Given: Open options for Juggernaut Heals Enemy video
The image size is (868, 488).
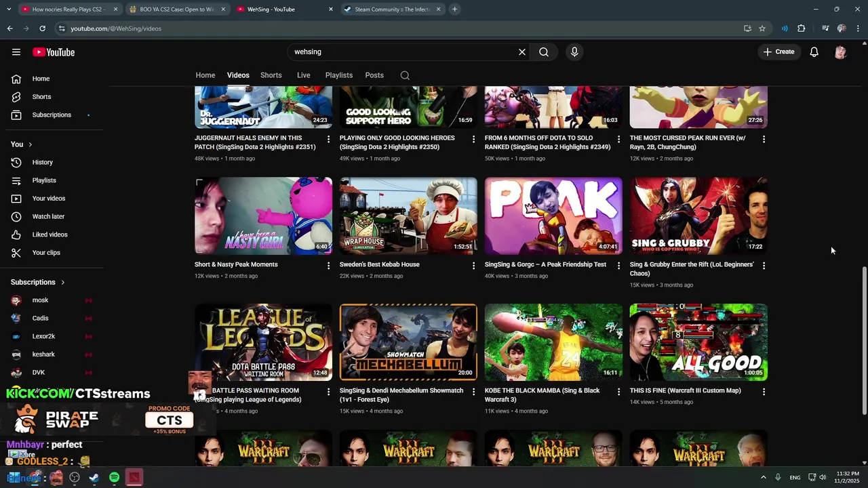Looking at the screenshot, I should pos(328,139).
